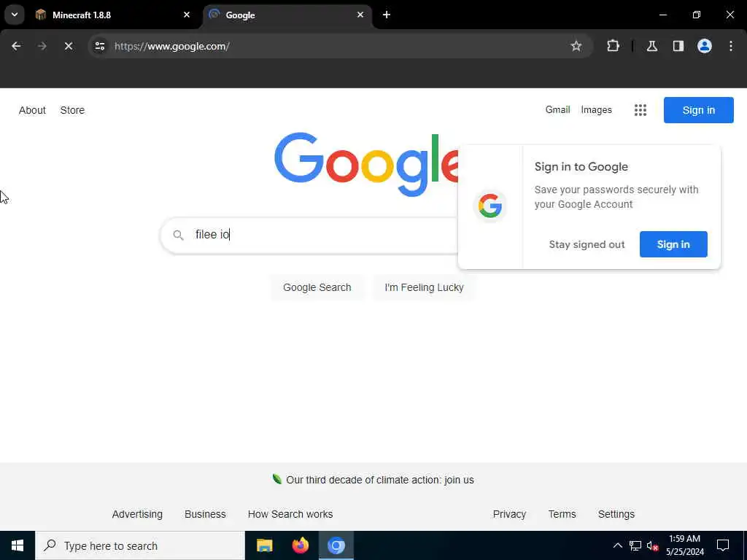Open the notification center icon
Image resolution: width=747 pixels, height=560 pixels.
pos(723,545)
